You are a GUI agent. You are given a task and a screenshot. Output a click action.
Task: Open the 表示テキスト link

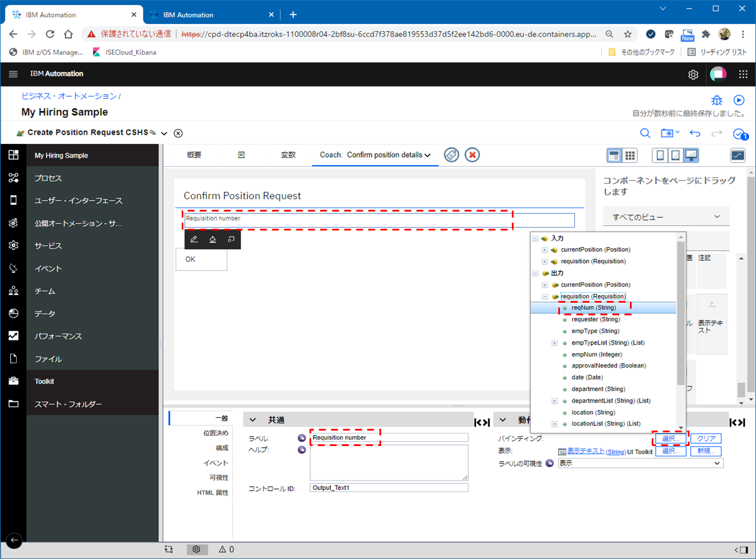tap(586, 451)
